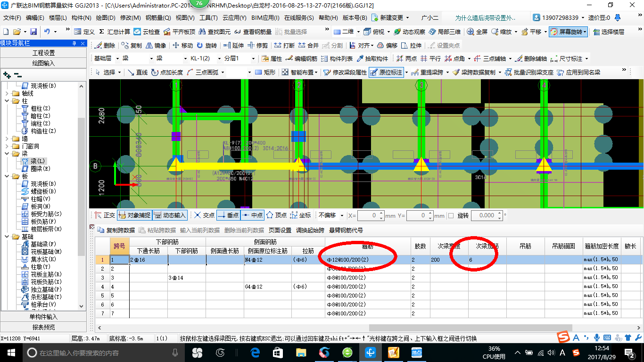Toggle 垂点 perpendicular snap

pos(228,215)
